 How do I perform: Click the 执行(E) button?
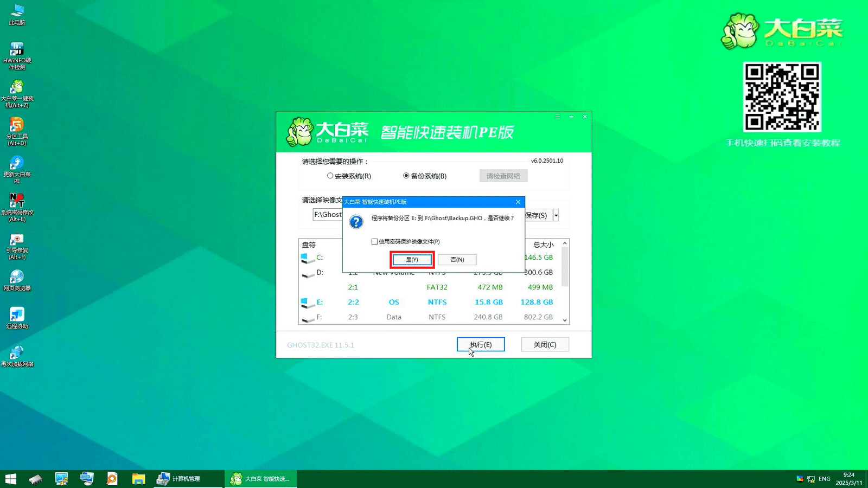(x=481, y=344)
